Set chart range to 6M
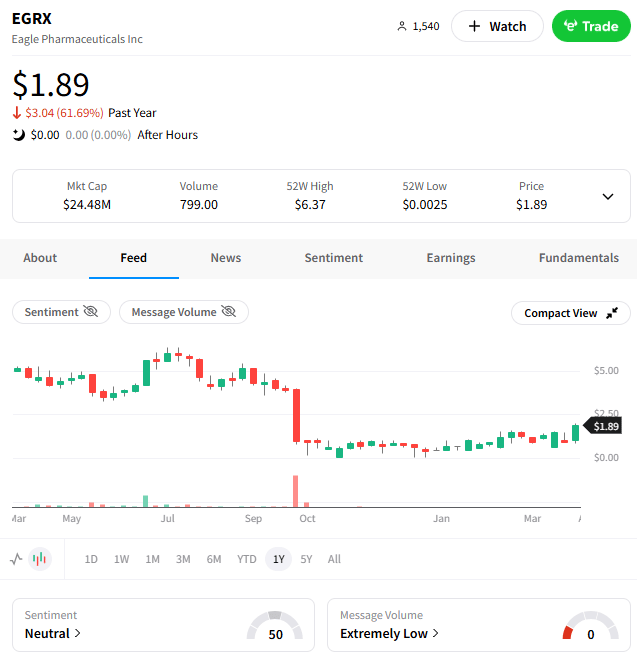637x656 pixels. tap(214, 559)
